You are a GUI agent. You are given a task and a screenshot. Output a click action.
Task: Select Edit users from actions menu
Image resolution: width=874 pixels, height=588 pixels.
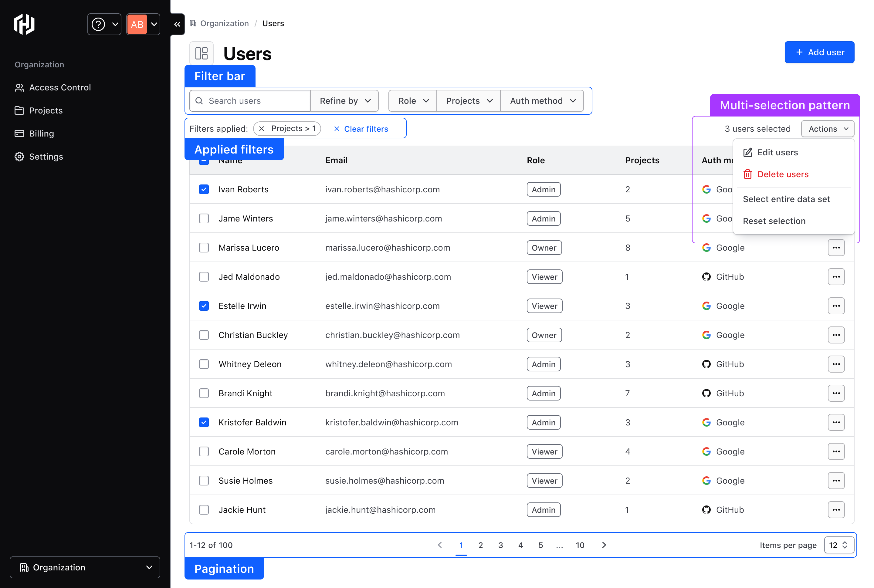pyautogui.click(x=777, y=152)
